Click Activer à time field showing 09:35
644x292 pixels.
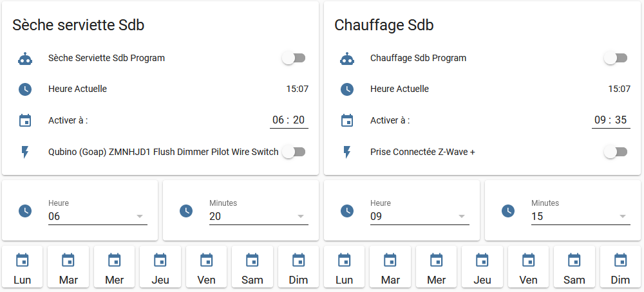[611, 120]
